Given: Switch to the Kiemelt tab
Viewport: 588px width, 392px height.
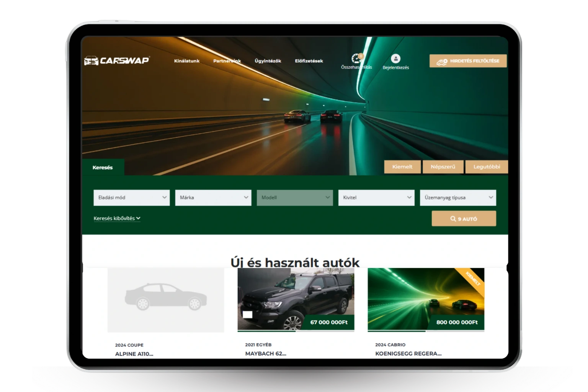Looking at the screenshot, I should point(402,167).
